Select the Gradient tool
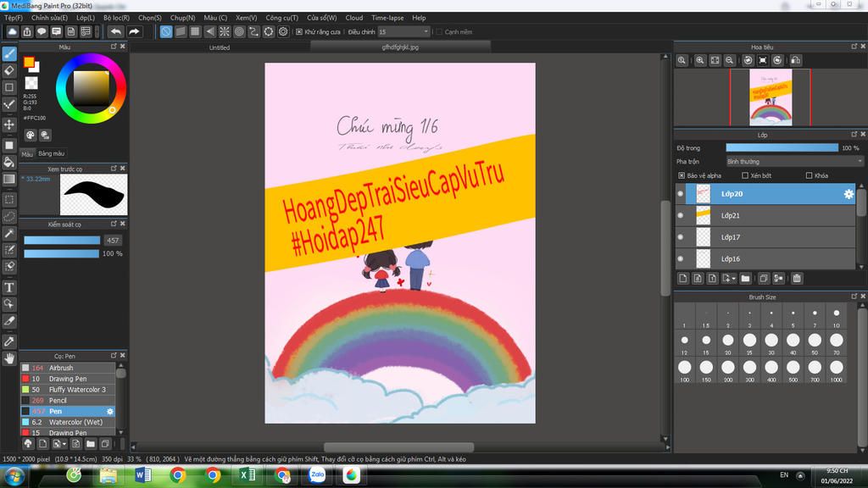The width and height of the screenshot is (868, 488). point(9,179)
